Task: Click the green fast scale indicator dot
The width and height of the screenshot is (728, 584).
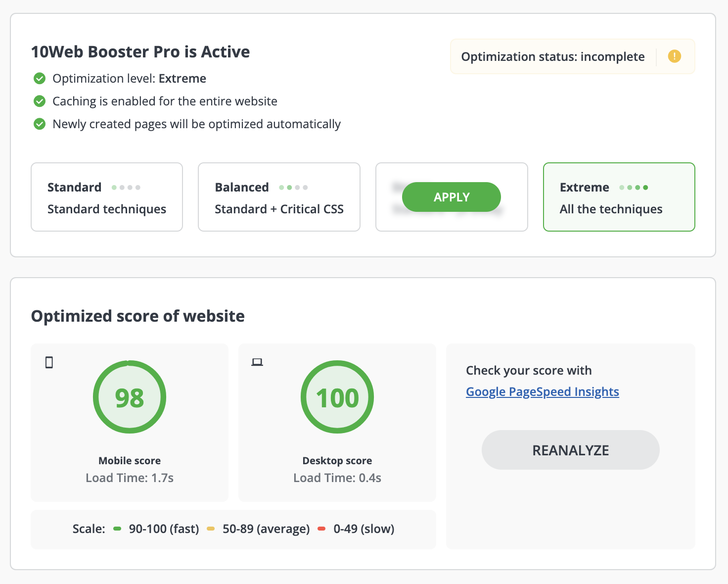Action: click(x=117, y=529)
